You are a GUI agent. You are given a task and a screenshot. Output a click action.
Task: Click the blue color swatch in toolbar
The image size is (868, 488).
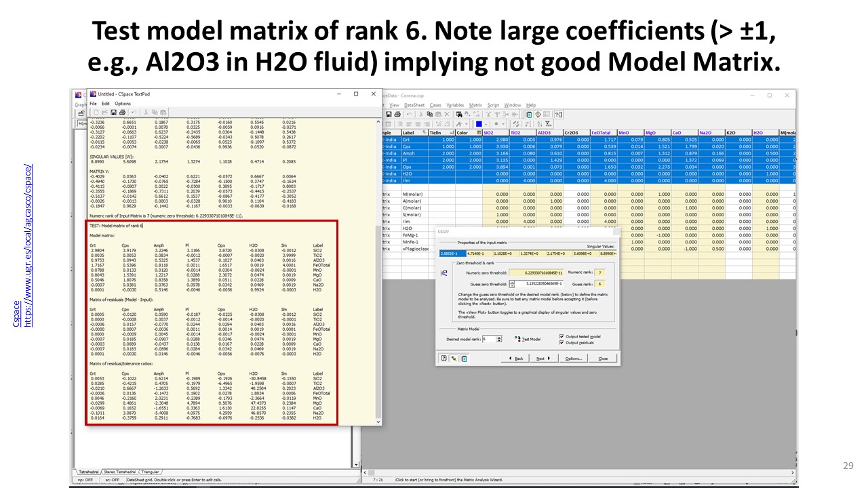pos(479,124)
